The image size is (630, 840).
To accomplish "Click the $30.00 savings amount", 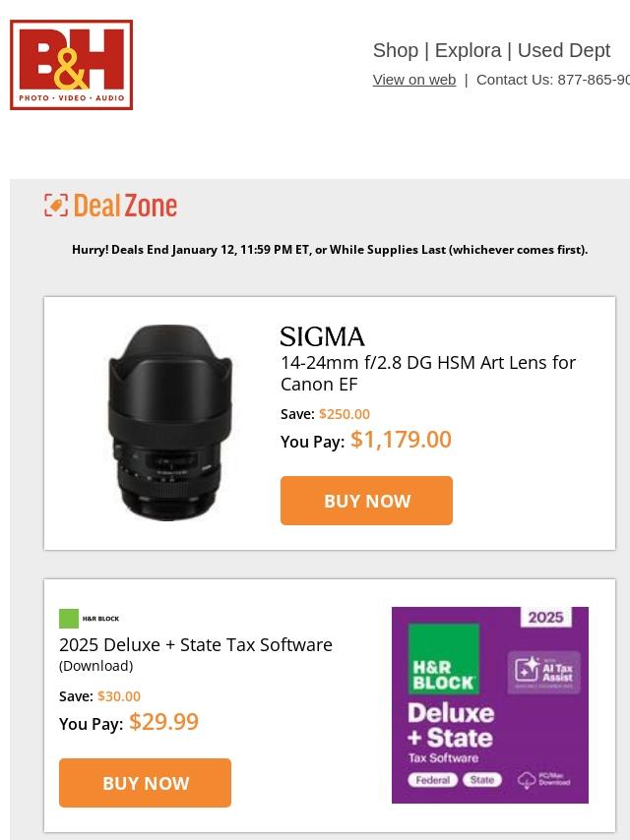I will point(119,696).
